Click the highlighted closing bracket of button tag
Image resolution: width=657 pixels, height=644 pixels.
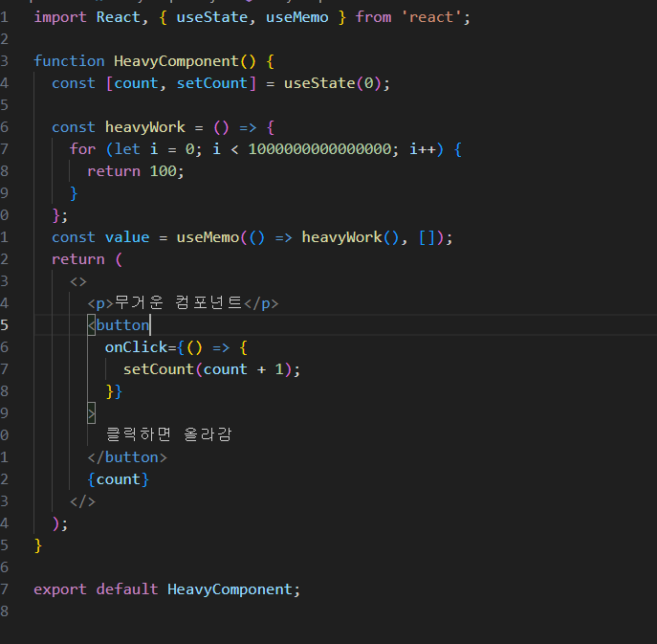[92, 413]
